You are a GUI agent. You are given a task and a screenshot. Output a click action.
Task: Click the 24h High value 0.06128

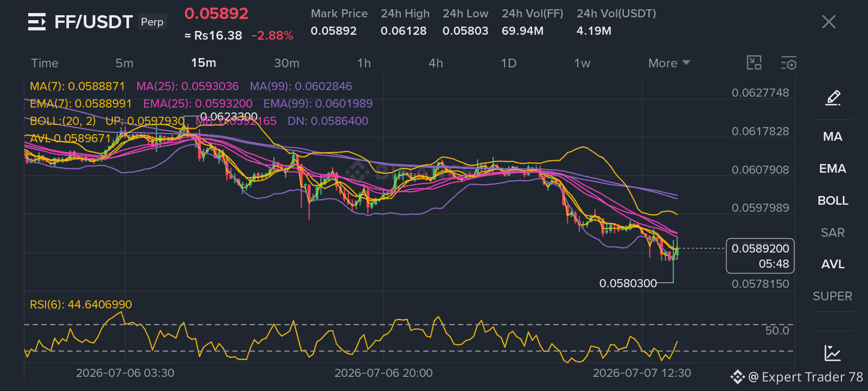pos(404,31)
